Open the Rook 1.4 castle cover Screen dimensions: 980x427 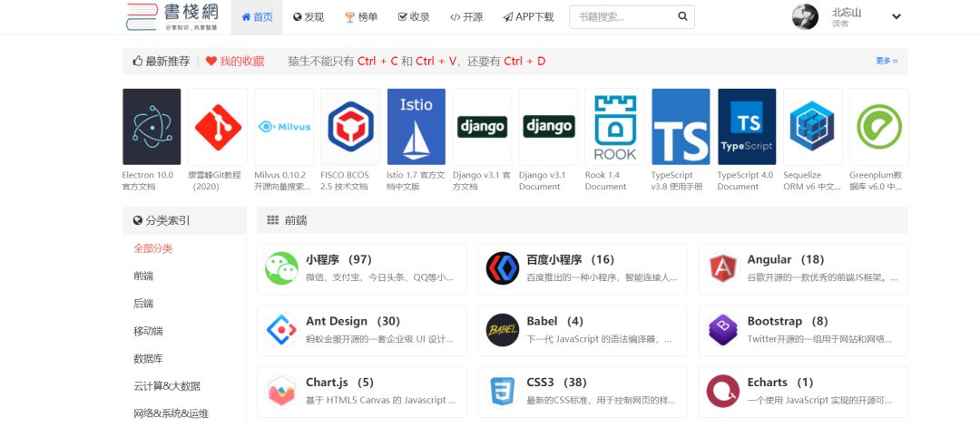coord(614,127)
